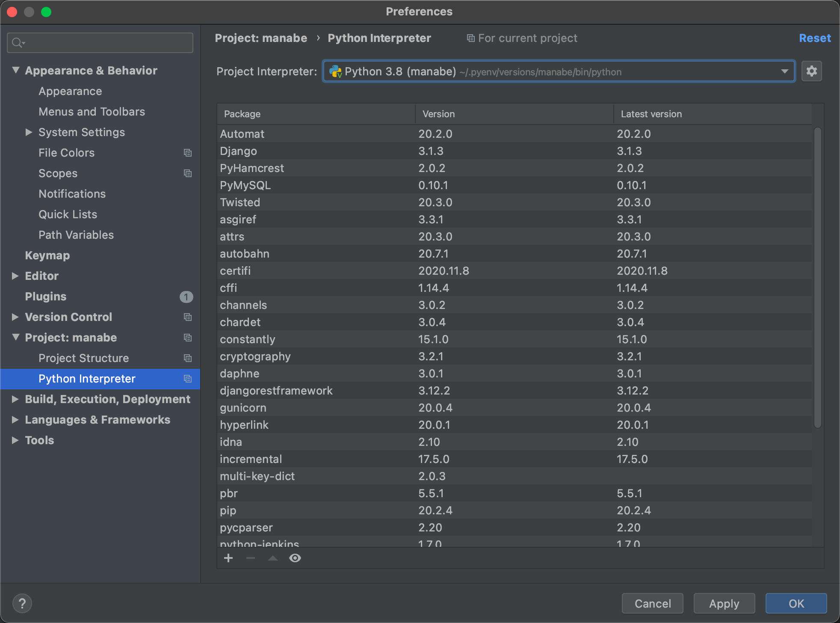Click project-level icon beside Project Structure
840x623 pixels.
[x=187, y=358]
